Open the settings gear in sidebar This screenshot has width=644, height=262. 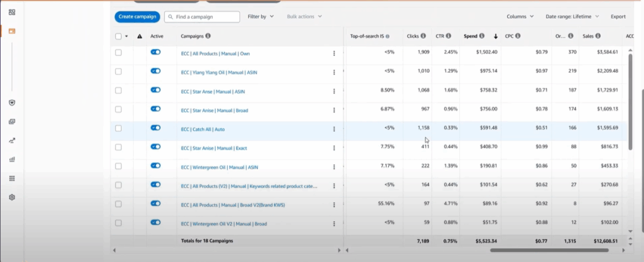pos(12,197)
